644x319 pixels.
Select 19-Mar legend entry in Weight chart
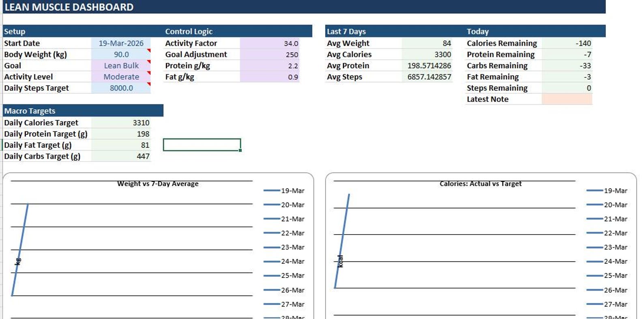[284, 190]
